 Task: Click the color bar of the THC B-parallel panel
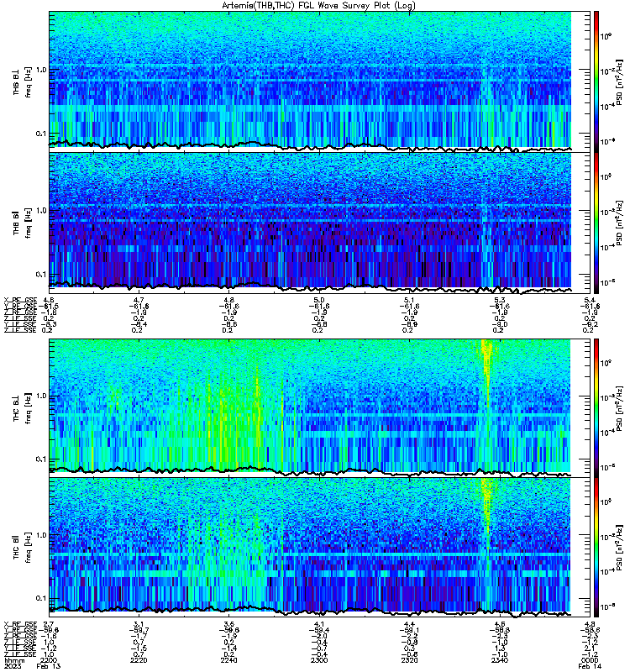(x=596, y=548)
